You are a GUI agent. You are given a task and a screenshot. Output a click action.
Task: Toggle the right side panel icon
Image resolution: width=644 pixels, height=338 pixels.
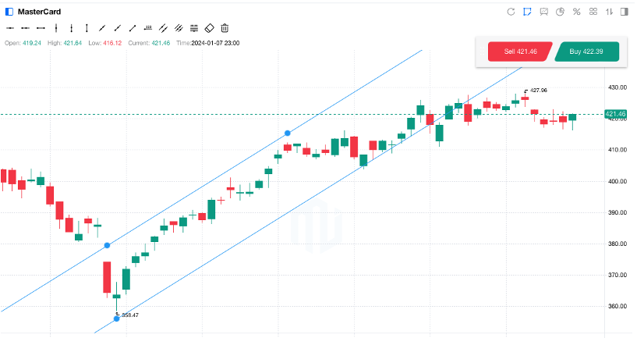pyautogui.click(x=626, y=12)
